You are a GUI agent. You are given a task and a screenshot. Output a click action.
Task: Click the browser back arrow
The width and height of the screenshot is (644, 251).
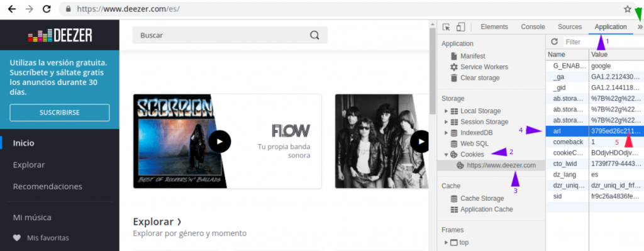click(x=12, y=9)
